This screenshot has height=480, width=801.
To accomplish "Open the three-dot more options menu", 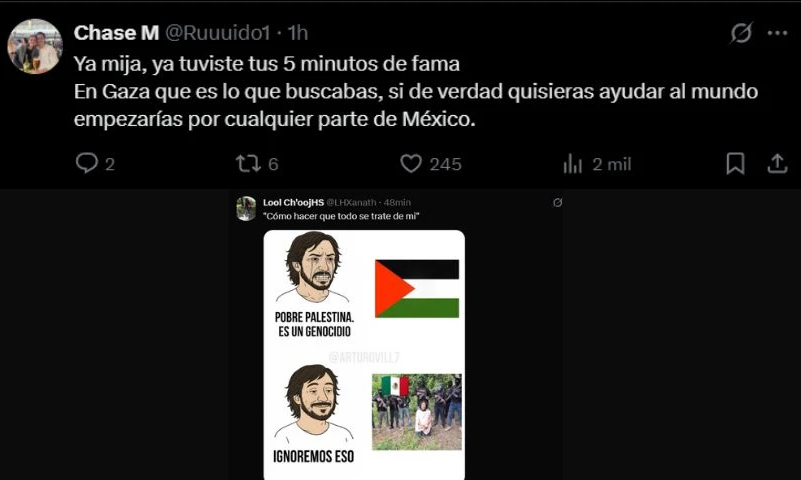I will 777,33.
